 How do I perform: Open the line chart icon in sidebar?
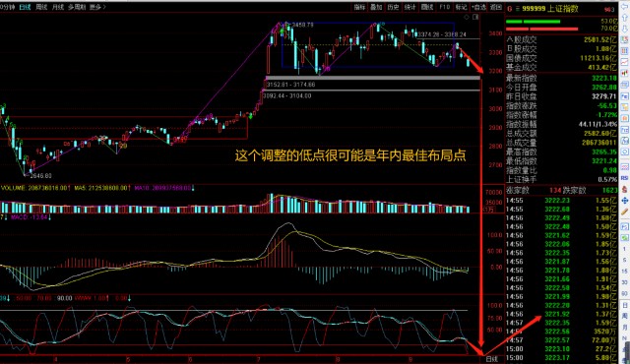click(x=625, y=62)
